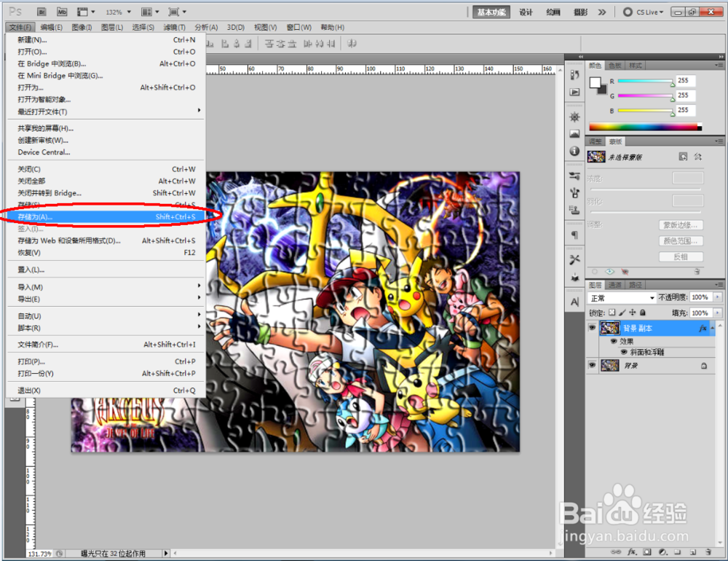Click the CS Live circle icon
Image resolution: width=728 pixels, height=561 pixels.
pyautogui.click(x=628, y=12)
